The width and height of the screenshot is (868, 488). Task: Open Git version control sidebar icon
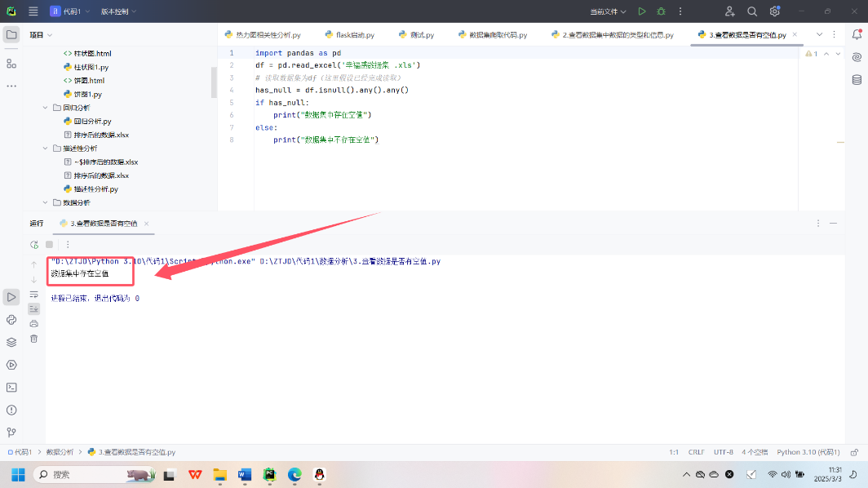click(x=11, y=433)
